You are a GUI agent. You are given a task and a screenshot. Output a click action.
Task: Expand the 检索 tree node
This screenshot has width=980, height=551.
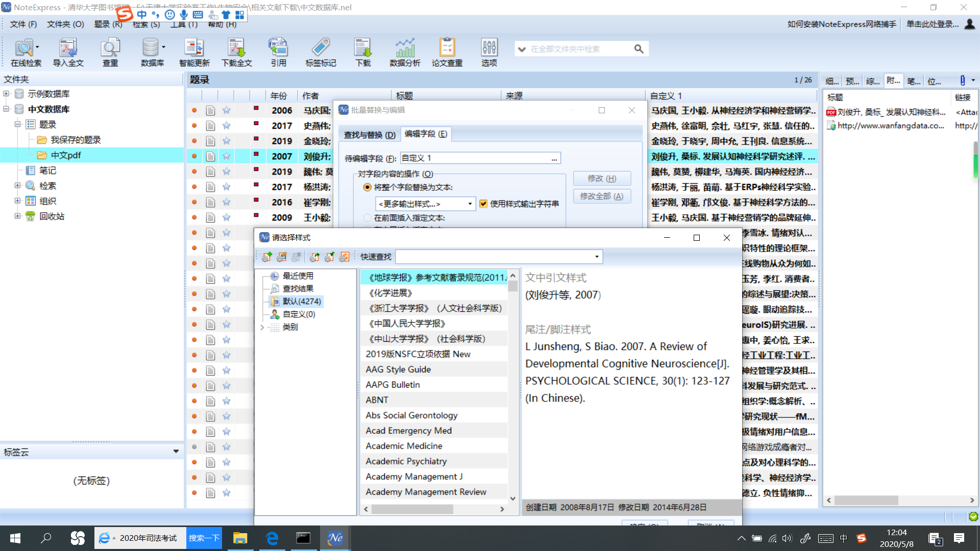[17, 185]
